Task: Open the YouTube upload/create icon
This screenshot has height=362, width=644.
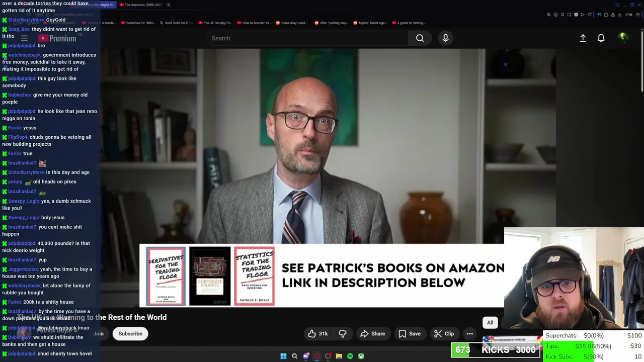Action: [583, 38]
